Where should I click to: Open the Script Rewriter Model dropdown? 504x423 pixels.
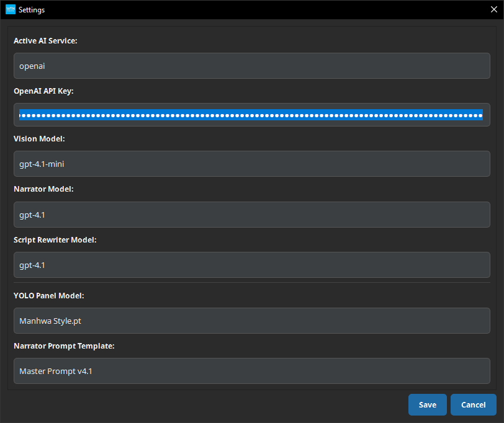(251, 265)
